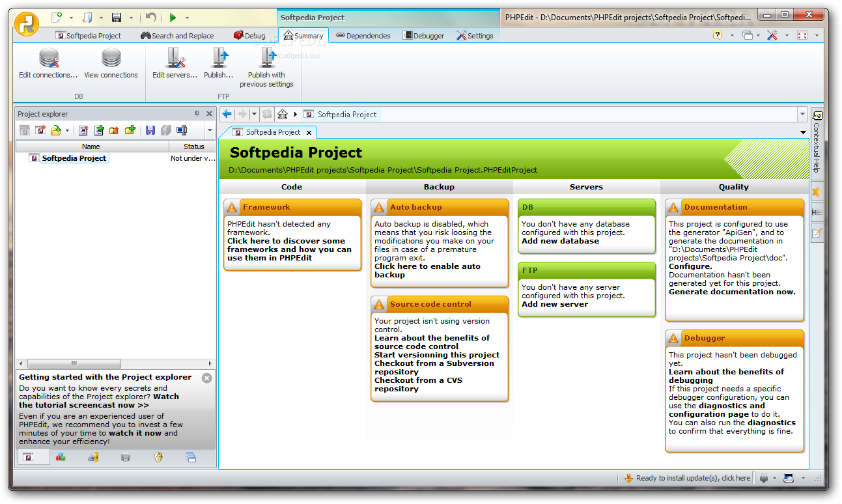
Task: Open dropdown next to the run arrow
Action: (187, 18)
